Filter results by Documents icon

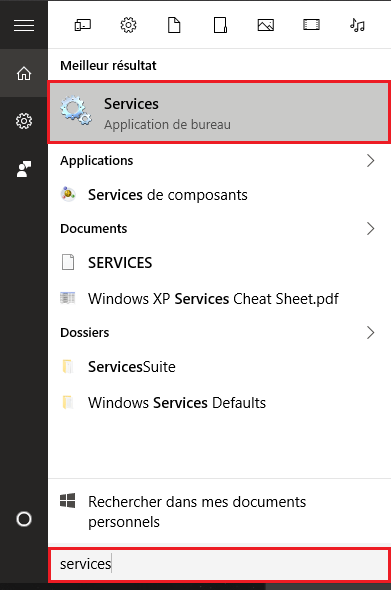tap(174, 25)
